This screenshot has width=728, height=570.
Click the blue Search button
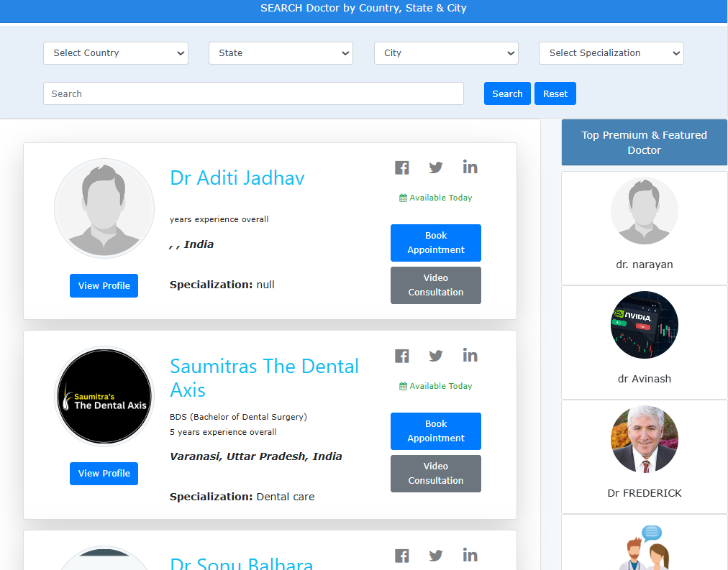click(507, 93)
